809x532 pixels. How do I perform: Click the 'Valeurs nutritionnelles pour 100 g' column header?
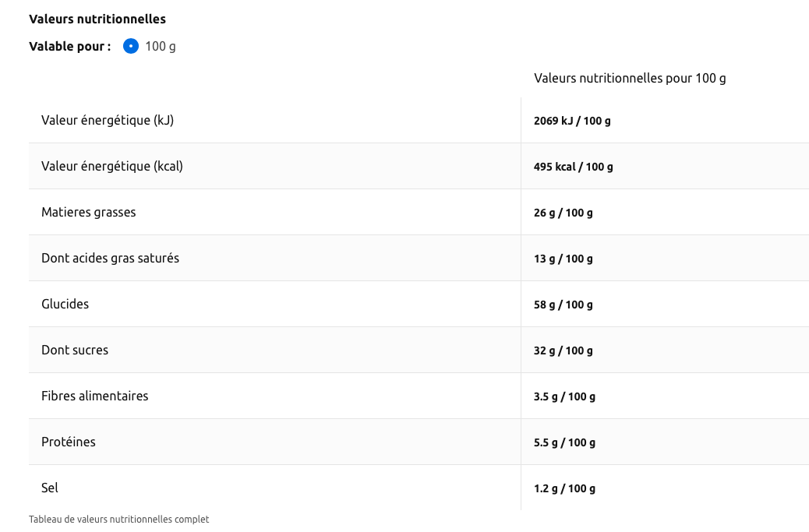click(630, 78)
